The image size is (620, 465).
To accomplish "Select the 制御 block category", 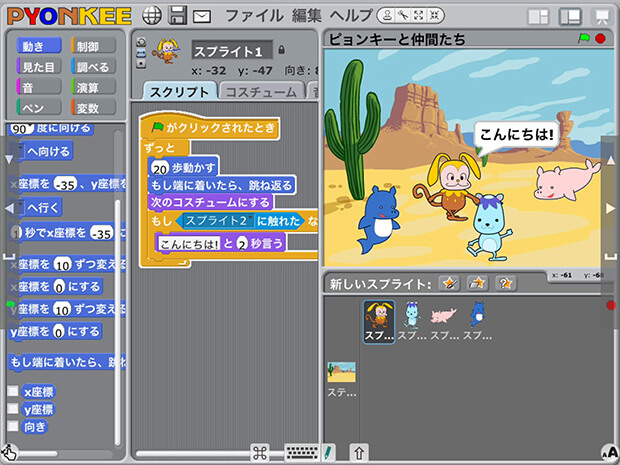I will pyautogui.click(x=94, y=46).
